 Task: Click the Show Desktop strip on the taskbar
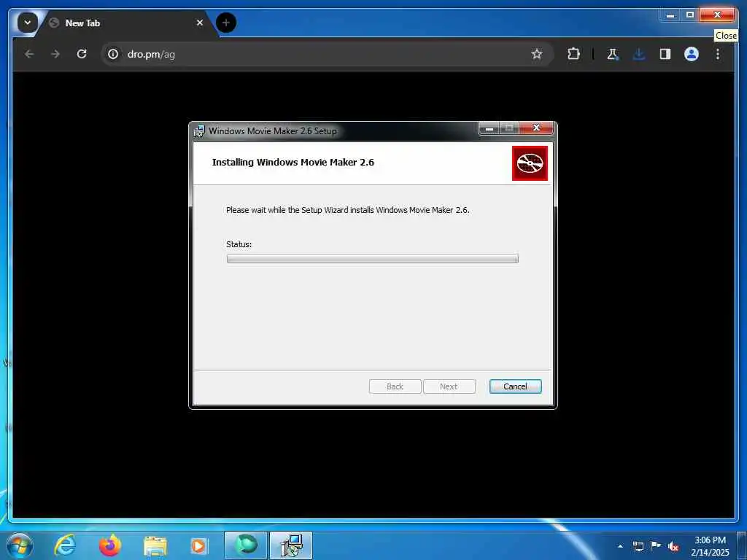click(x=742, y=545)
